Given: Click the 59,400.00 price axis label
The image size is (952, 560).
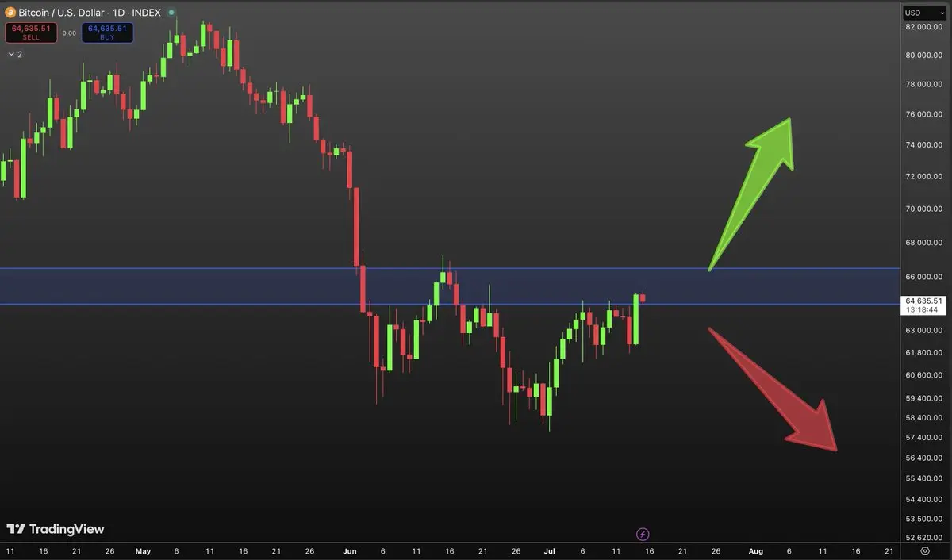Looking at the screenshot, I should tap(924, 399).
